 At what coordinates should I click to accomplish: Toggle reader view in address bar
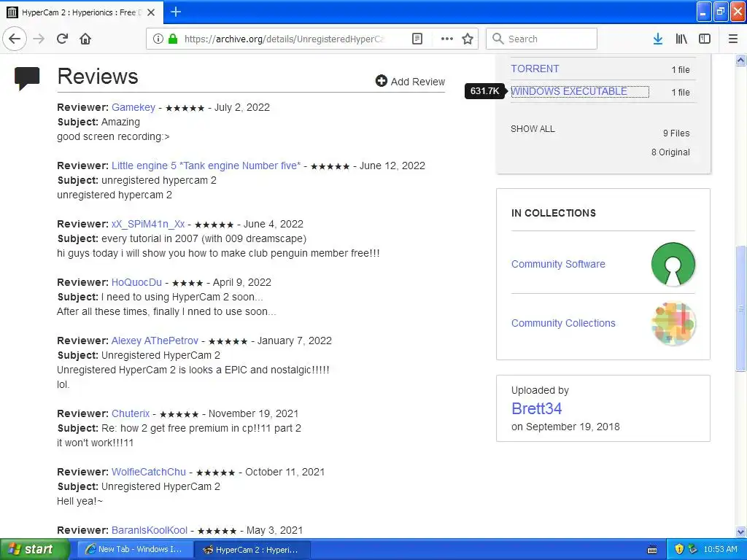point(417,39)
